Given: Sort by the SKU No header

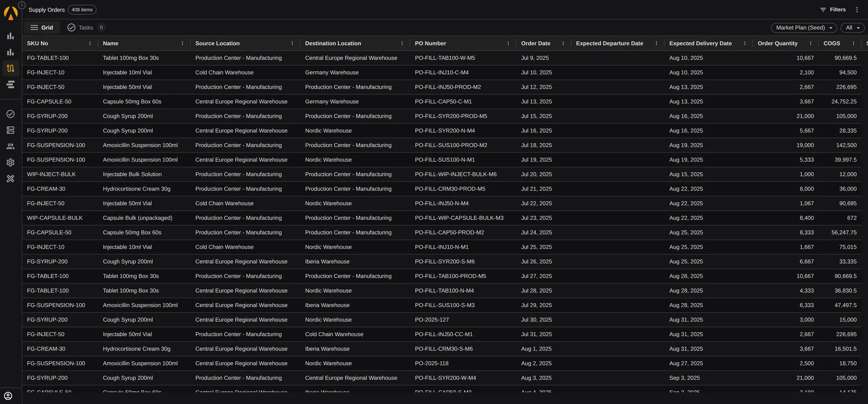Looking at the screenshot, I should tap(37, 43).
